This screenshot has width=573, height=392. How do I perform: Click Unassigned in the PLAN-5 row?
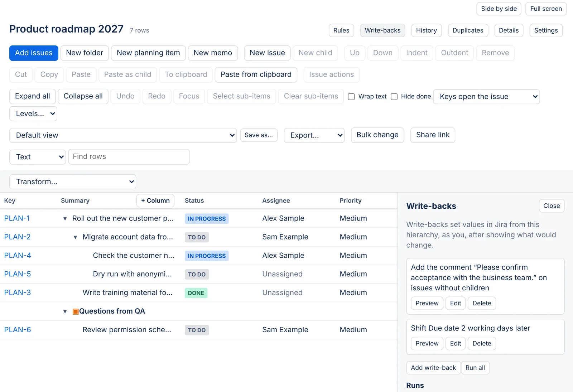tap(282, 274)
